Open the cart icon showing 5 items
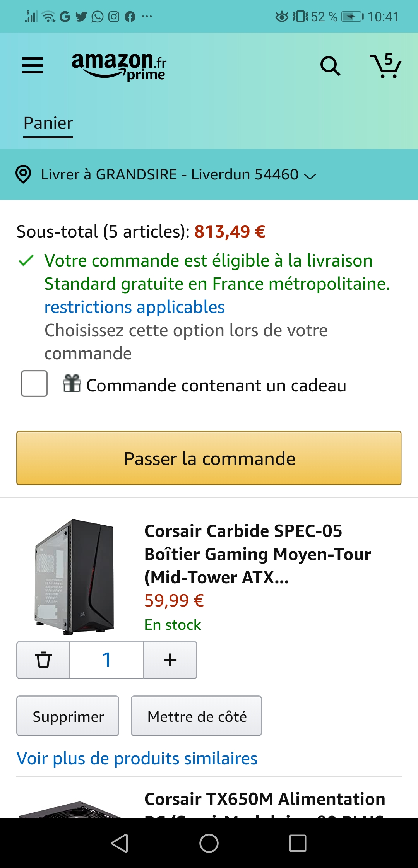Viewport: 418px width, 868px height. click(385, 66)
